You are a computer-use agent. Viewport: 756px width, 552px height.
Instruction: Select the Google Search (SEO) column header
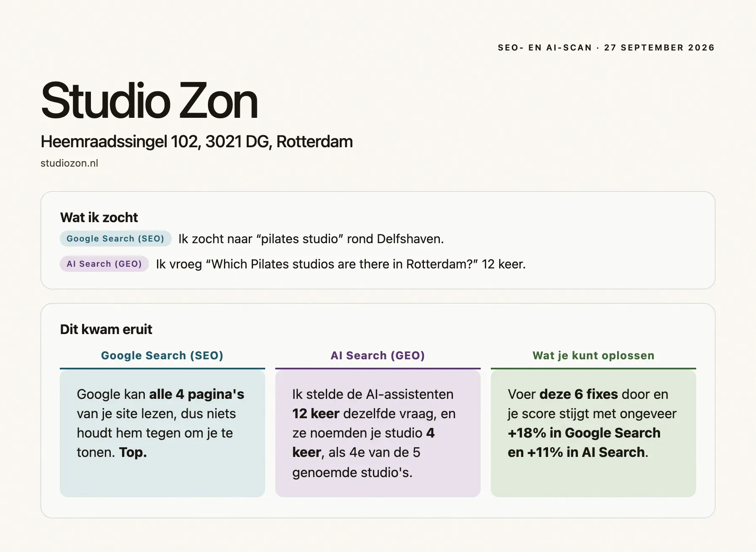162,356
